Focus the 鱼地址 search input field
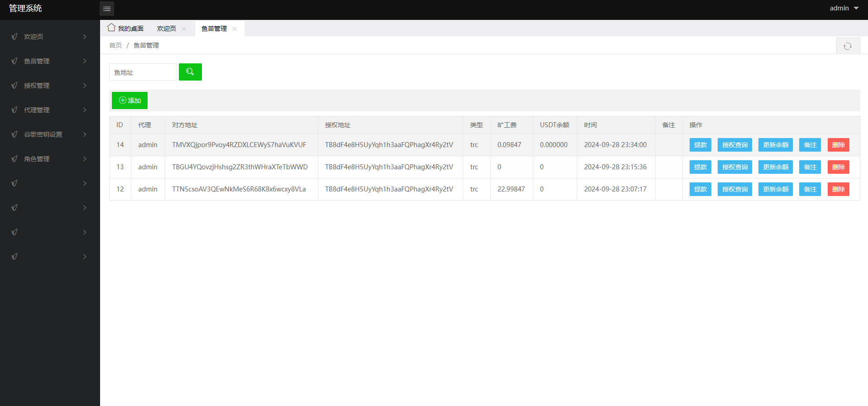The width and height of the screenshot is (868, 406). coord(143,72)
